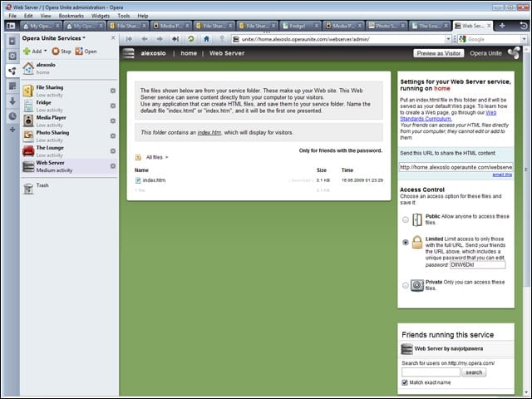
Task: Click the user search text field
Action: [431, 372]
